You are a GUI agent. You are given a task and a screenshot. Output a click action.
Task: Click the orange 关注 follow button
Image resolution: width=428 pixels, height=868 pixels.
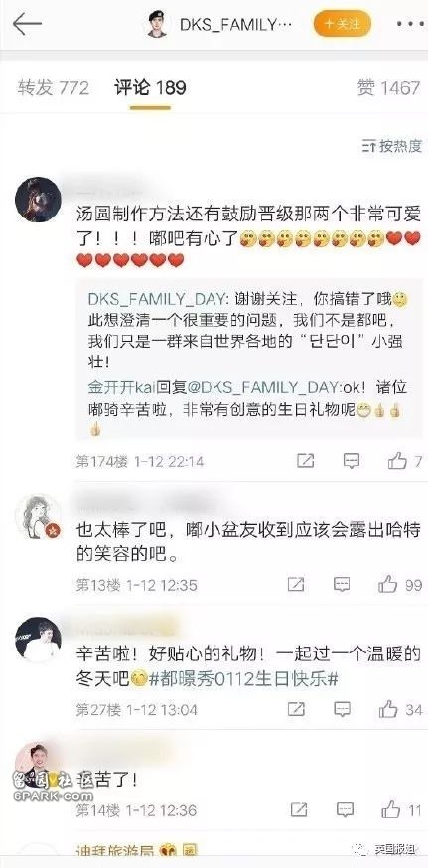tap(343, 24)
